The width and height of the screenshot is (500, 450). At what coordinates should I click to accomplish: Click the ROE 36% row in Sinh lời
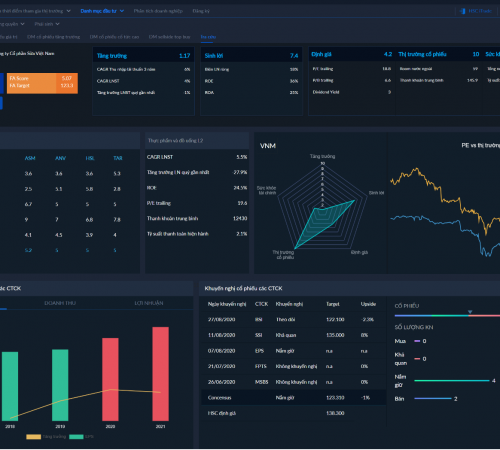pyautogui.click(x=251, y=81)
